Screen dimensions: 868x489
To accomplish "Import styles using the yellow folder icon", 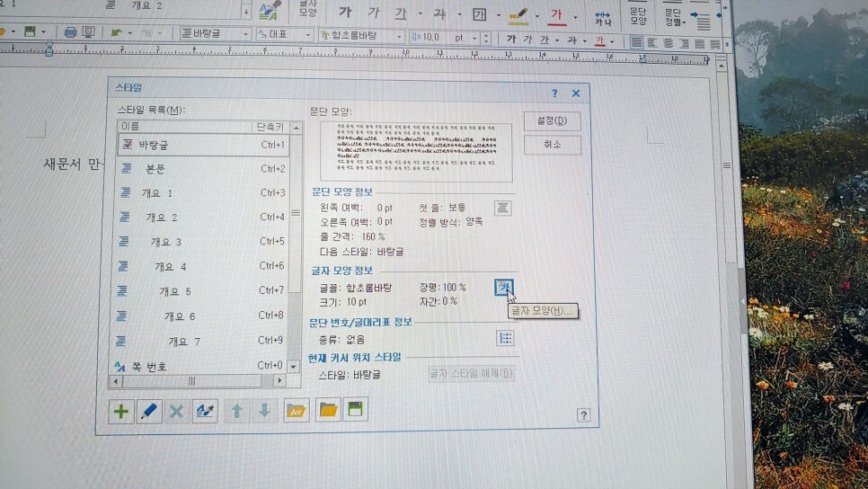I will pyautogui.click(x=328, y=409).
